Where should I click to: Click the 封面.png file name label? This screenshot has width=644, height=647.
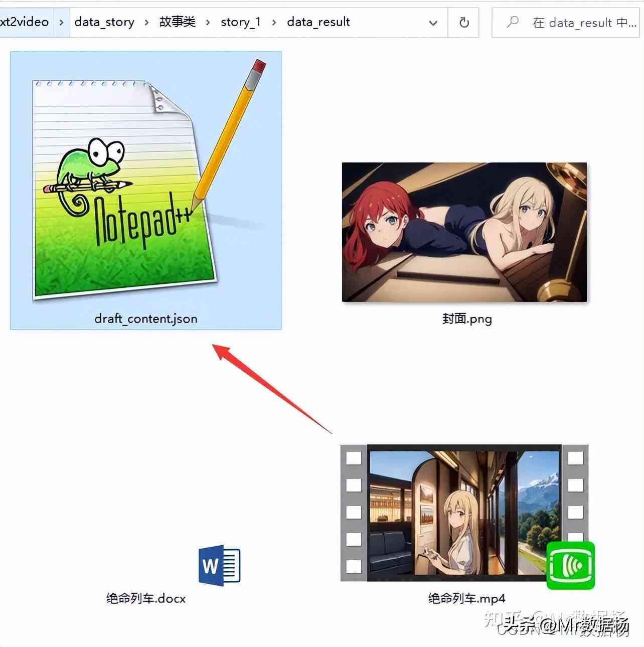pos(467,319)
